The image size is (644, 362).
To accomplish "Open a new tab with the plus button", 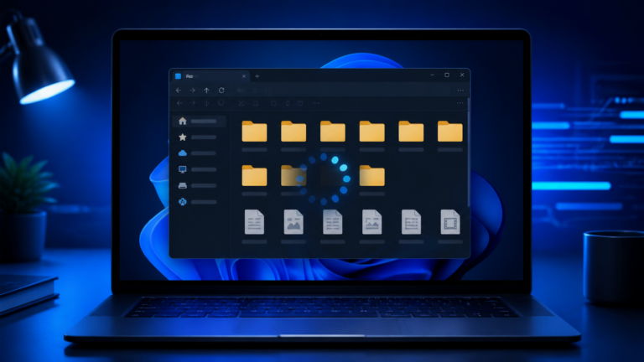I will (x=257, y=76).
